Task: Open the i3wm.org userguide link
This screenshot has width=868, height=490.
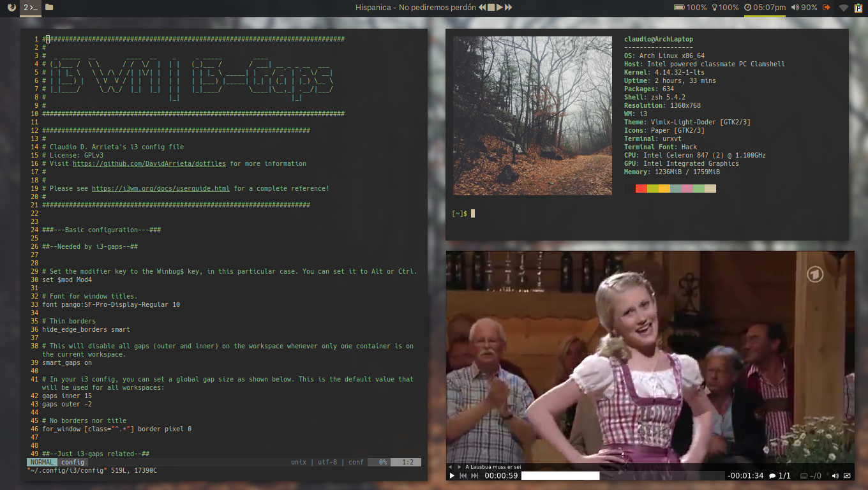Action: tap(161, 188)
